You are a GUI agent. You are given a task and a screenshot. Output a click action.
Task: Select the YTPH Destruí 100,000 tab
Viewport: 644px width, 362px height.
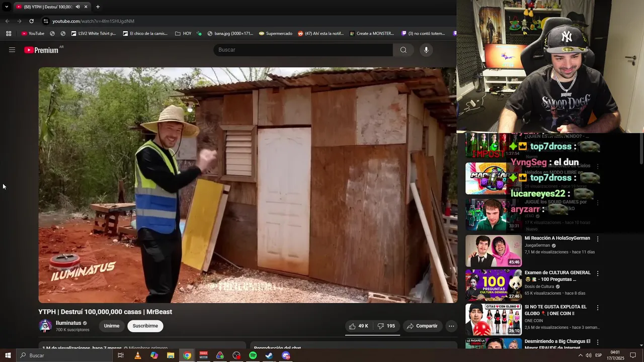click(x=48, y=7)
